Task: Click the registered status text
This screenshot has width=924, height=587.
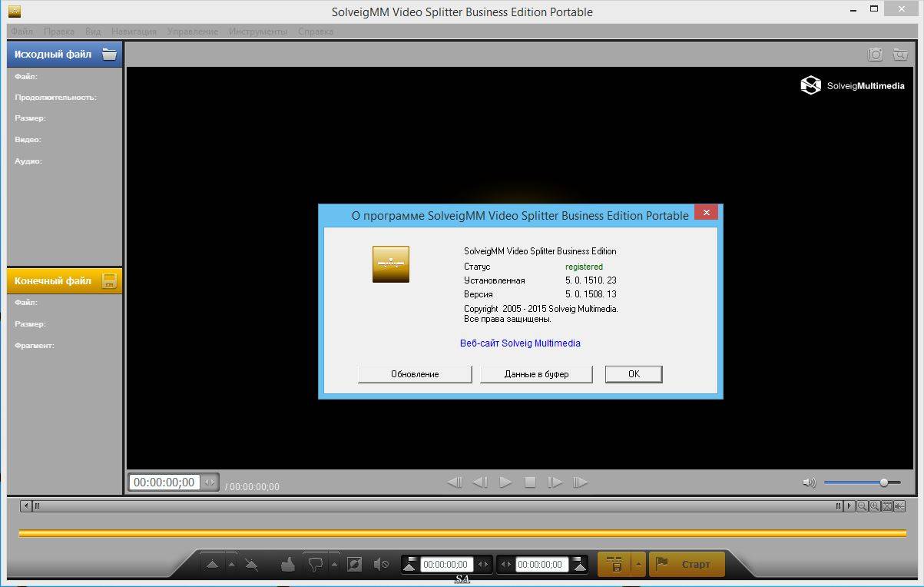Action: click(585, 267)
